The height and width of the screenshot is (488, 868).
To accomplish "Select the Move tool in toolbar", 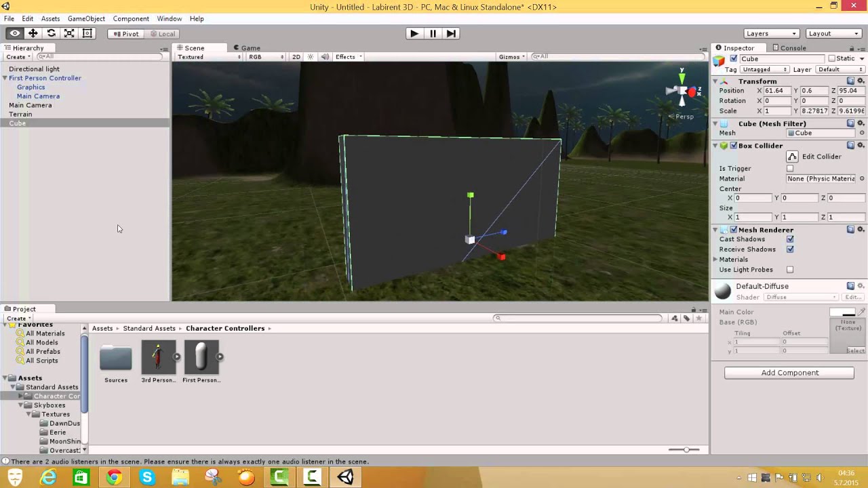I will click(33, 33).
